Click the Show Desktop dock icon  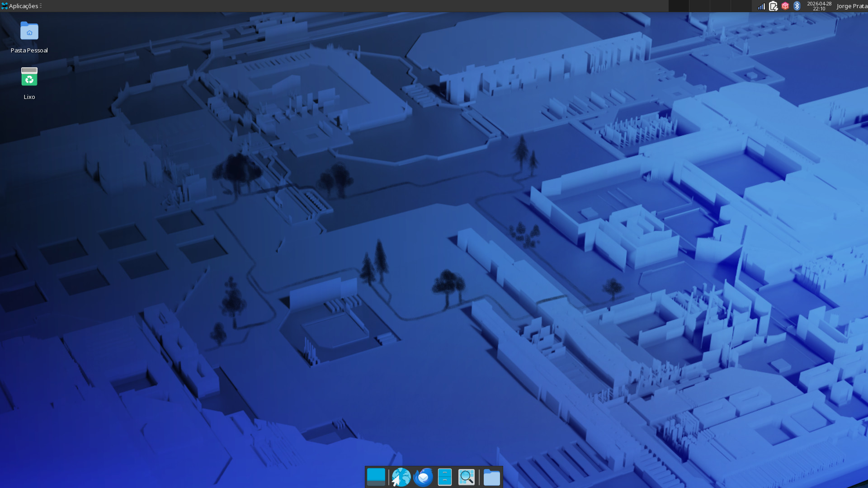pos(376,477)
